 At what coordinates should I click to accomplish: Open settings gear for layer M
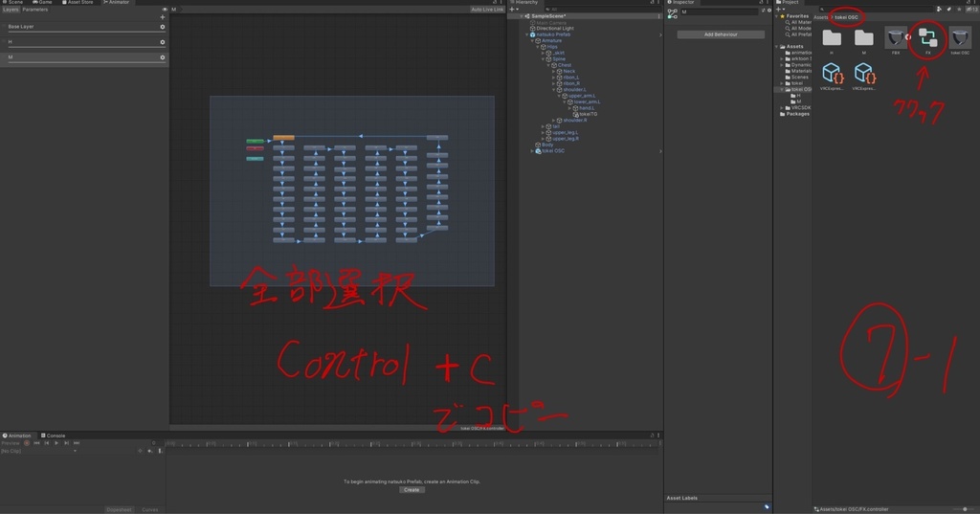(x=163, y=57)
